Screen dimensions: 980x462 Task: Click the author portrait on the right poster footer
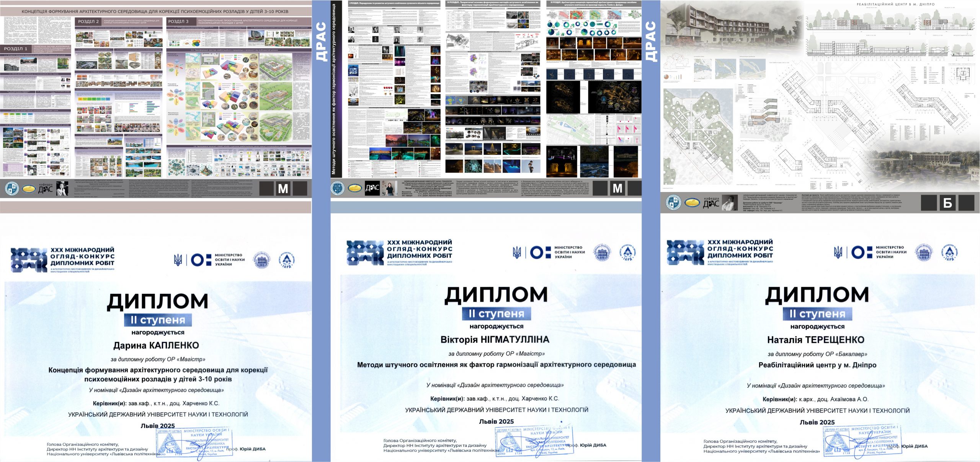730,203
